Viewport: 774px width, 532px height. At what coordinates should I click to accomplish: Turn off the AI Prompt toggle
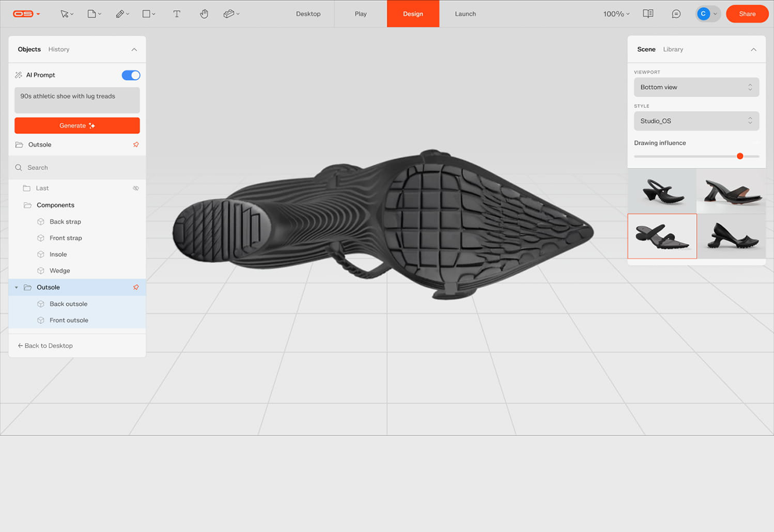tap(131, 75)
